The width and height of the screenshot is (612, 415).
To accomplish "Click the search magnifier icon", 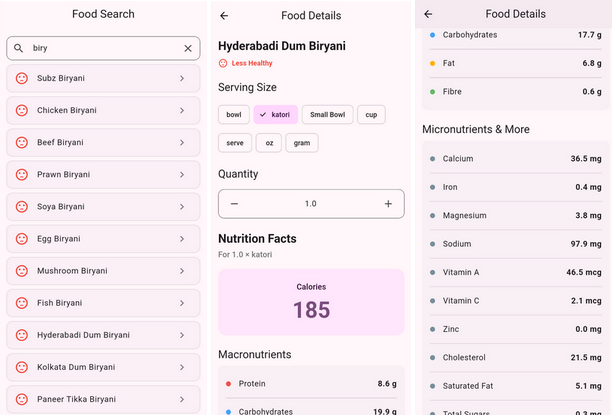I will [x=18, y=48].
